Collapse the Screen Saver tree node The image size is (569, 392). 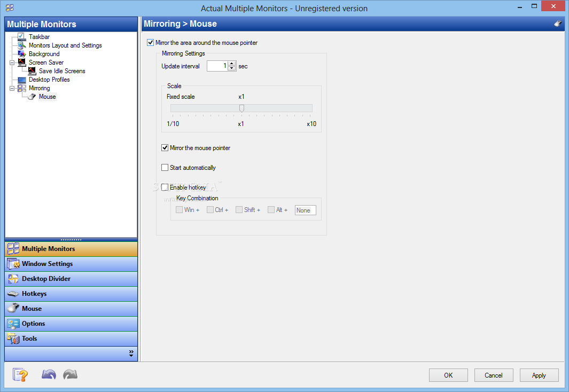(12, 62)
